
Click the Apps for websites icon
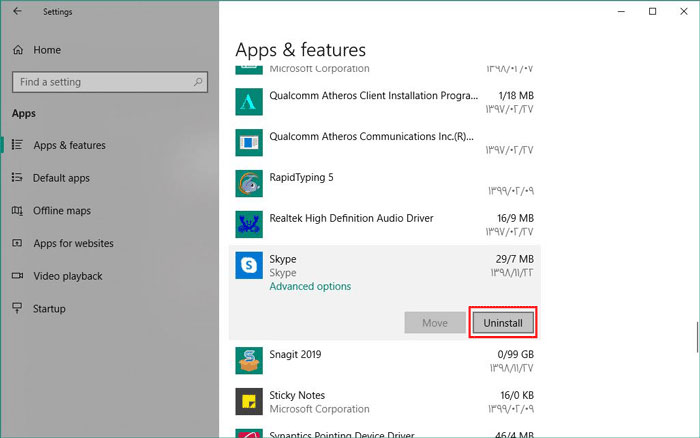[x=17, y=243]
